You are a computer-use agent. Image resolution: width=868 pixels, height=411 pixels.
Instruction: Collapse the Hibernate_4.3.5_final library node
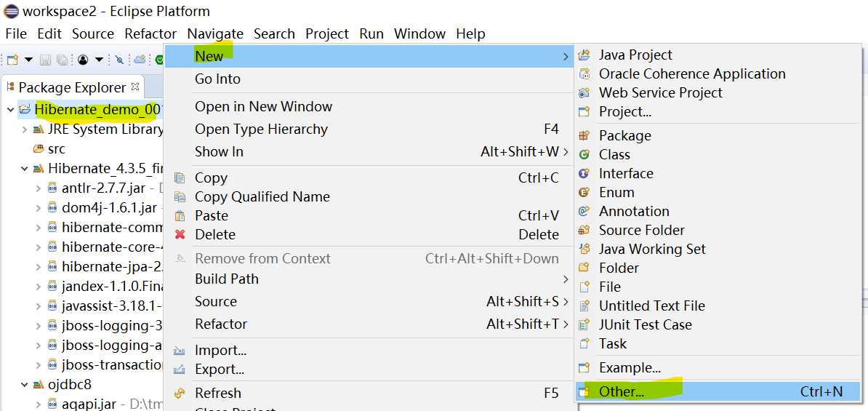pyautogui.click(x=25, y=168)
